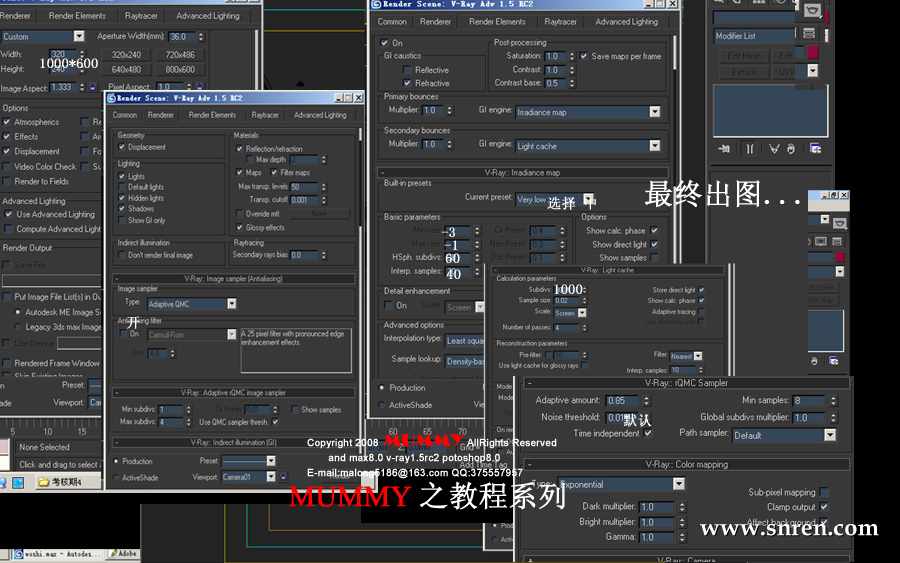Toggle Use Advanced Lighting checkbox
This screenshot has width=900, height=563.
point(8,214)
